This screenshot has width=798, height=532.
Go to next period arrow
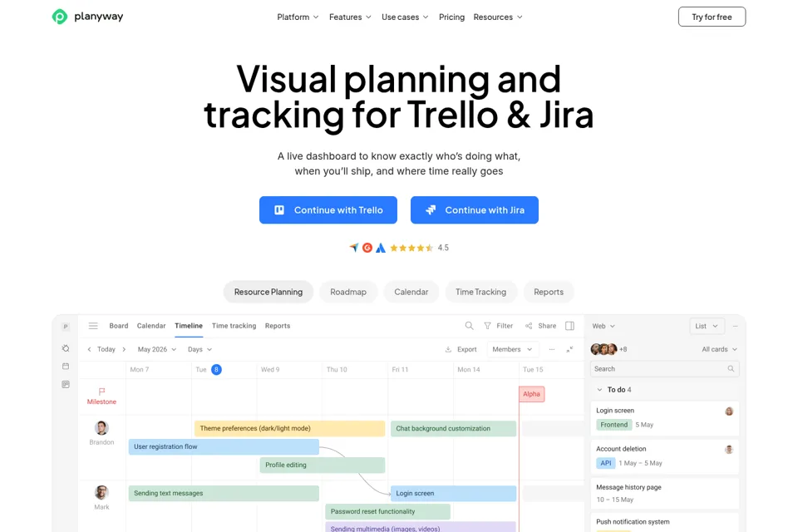click(124, 349)
